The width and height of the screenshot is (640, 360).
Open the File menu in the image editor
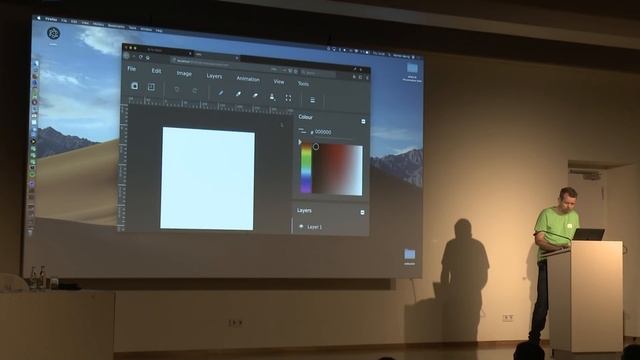131,69
